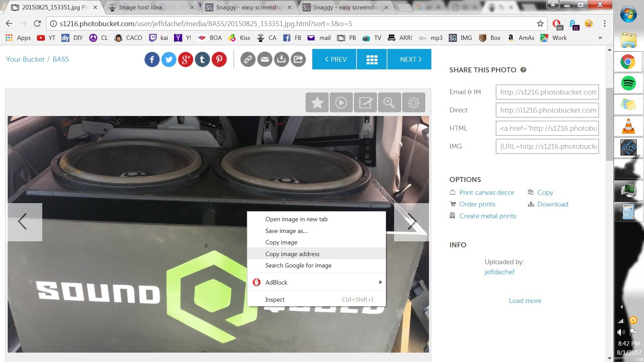Click the Direct link field
Screen dimensions: 644x362
point(547,110)
